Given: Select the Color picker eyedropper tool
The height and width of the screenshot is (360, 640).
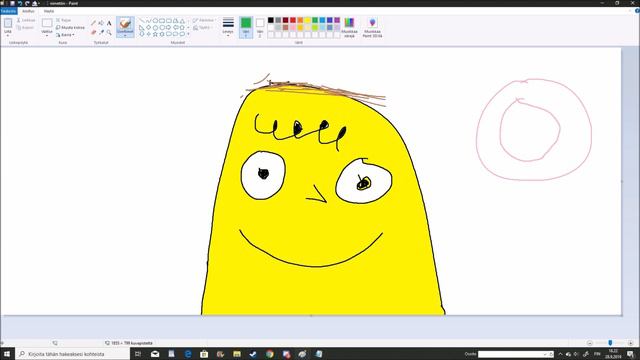Looking at the screenshot, I should [x=101, y=32].
